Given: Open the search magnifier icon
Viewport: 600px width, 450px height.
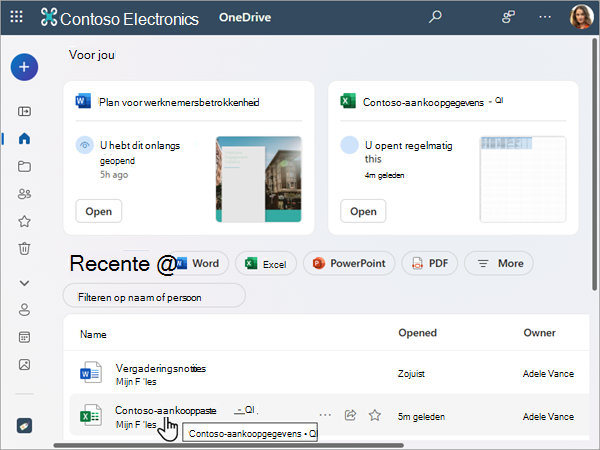Looking at the screenshot, I should (435, 17).
